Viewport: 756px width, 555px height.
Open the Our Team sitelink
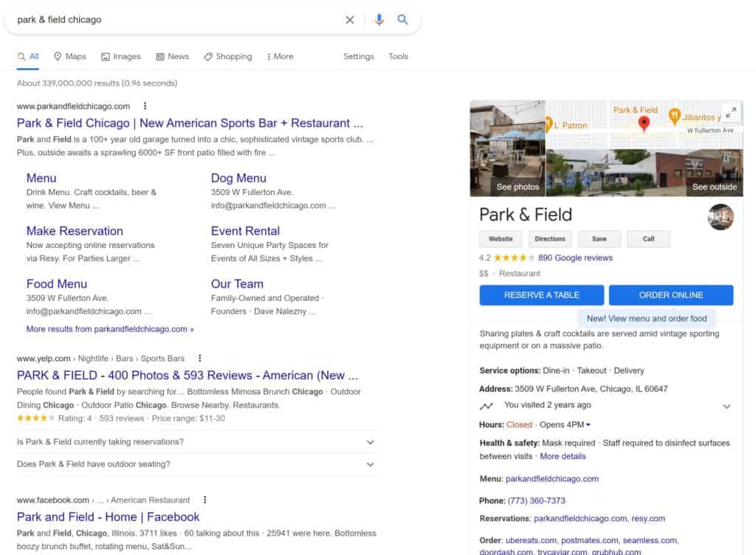[x=237, y=284]
